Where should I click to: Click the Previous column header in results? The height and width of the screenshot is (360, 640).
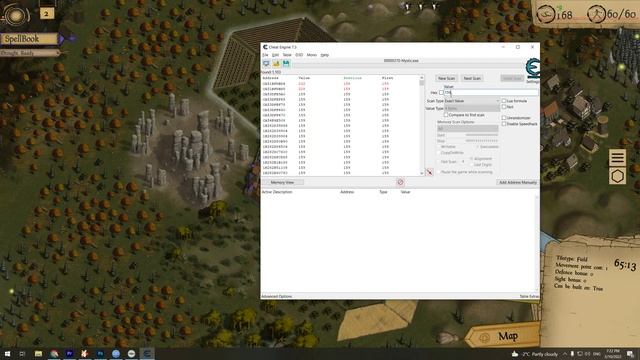pyautogui.click(x=352, y=78)
